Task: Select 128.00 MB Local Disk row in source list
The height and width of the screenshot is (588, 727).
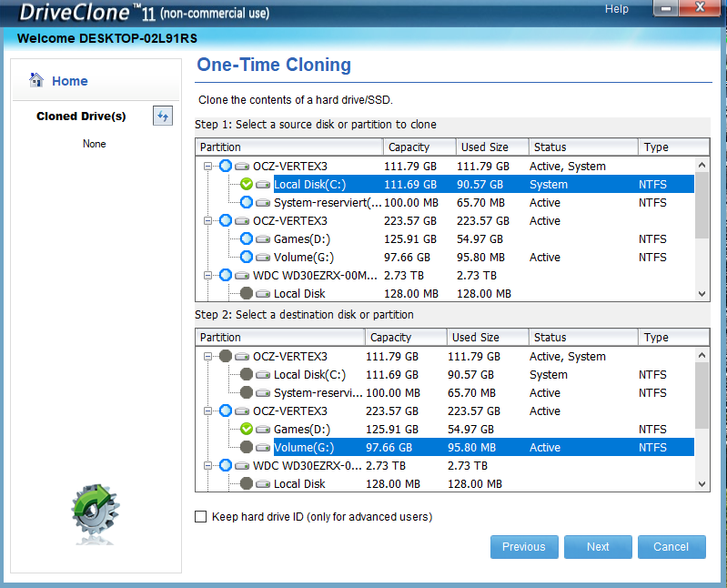Action: click(x=483, y=293)
